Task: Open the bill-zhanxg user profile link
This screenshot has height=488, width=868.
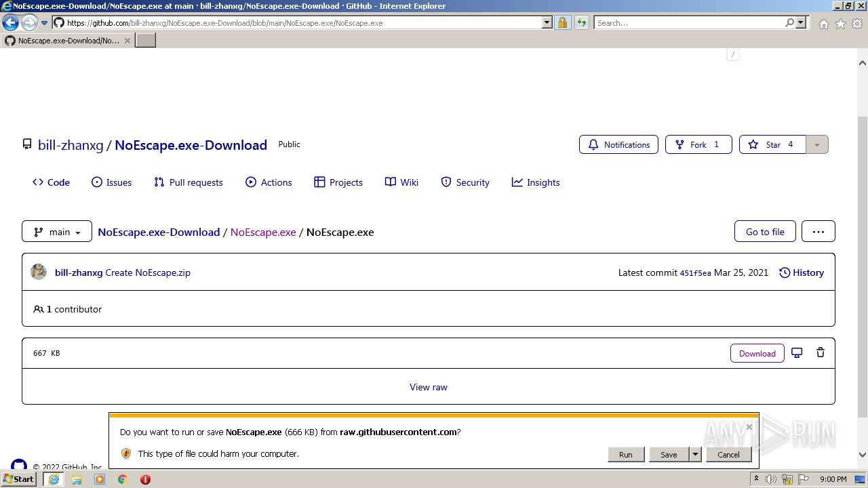Action: point(71,145)
